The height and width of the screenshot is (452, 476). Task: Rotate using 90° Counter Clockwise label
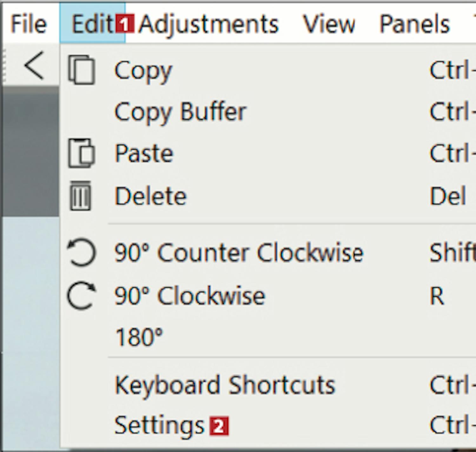click(x=239, y=253)
